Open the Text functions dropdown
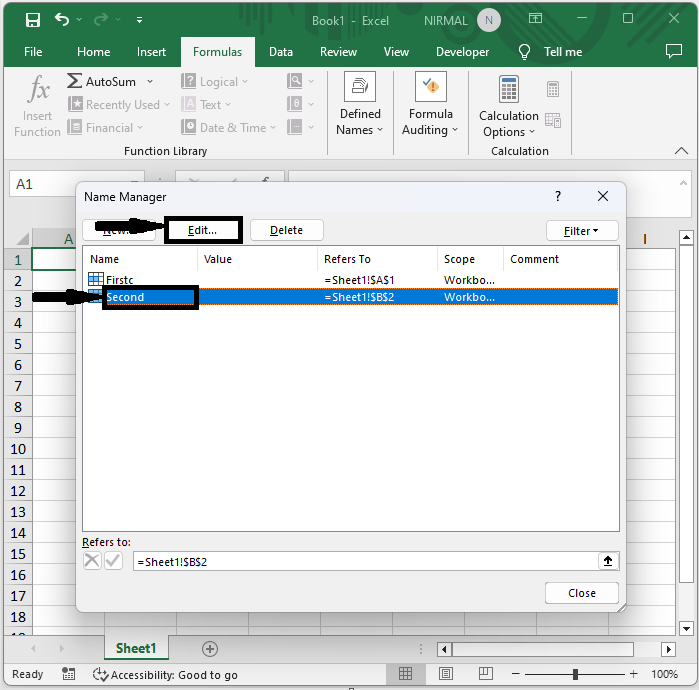This screenshot has width=699, height=690. pos(206,105)
